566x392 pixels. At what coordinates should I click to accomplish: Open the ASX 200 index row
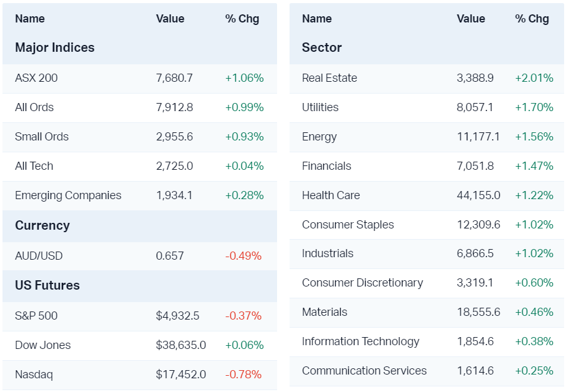coord(36,78)
